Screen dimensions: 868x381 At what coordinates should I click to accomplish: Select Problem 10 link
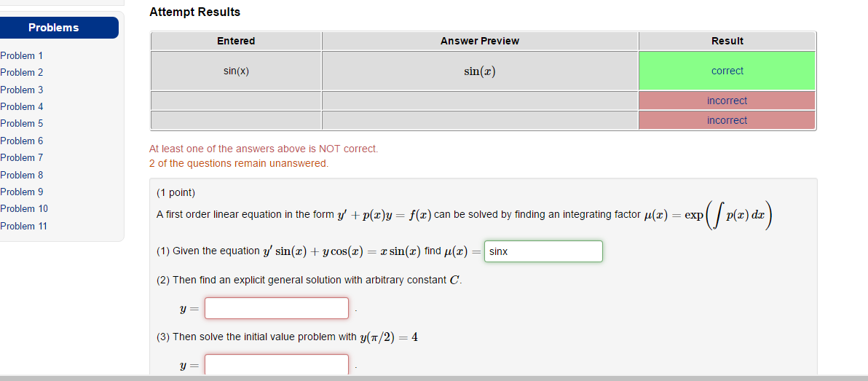click(x=24, y=208)
